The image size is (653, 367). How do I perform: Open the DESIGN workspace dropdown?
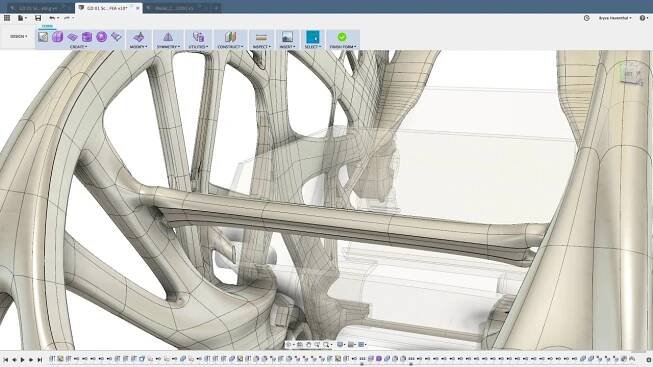(19, 36)
